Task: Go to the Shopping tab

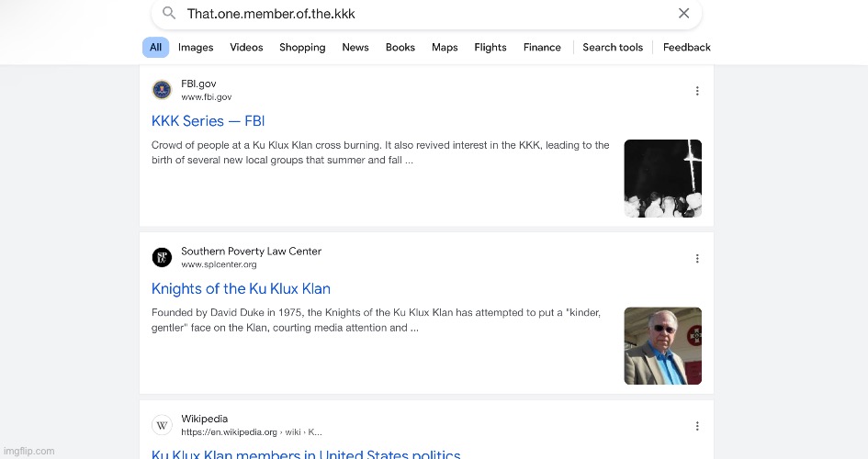Action: 302,48
